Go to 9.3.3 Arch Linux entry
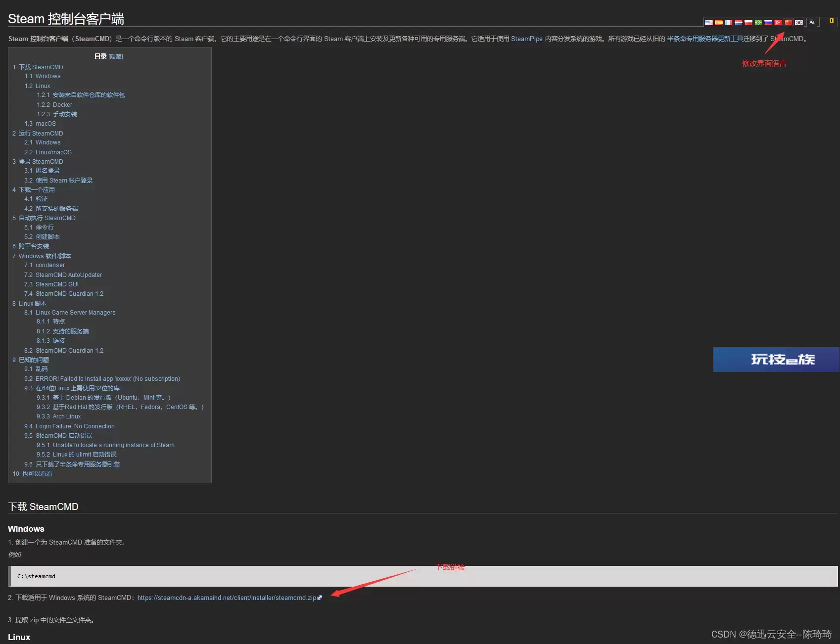 pyautogui.click(x=59, y=416)
